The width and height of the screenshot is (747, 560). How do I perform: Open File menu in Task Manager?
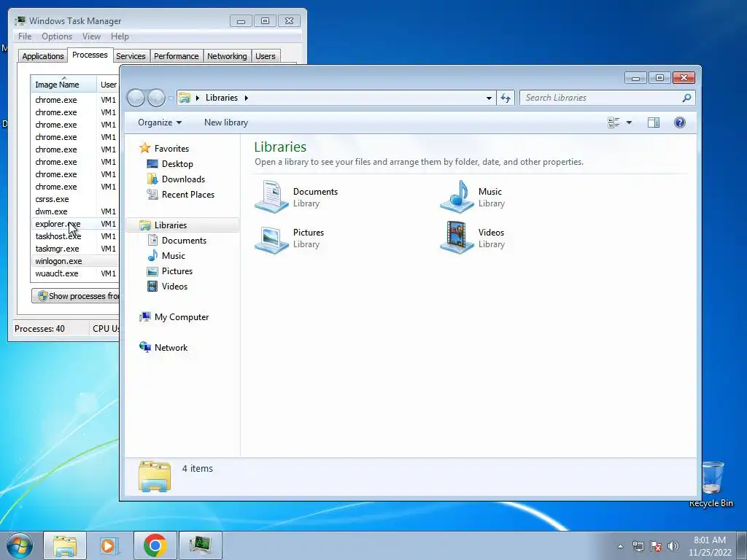pos(25,36)
